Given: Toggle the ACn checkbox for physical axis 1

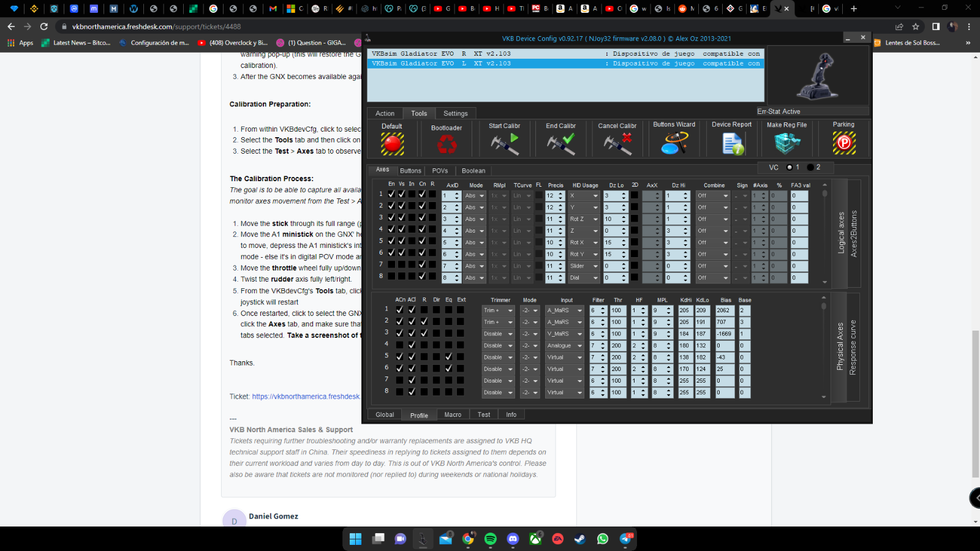Looking at the screenshot, I should click(x=399, y=310).
